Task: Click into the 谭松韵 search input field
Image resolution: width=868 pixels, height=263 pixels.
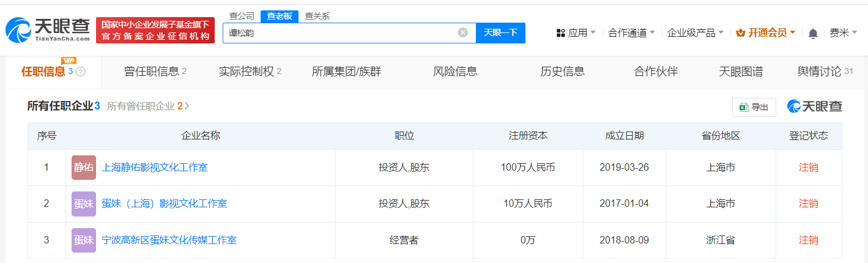Action: tap(336, 32)
